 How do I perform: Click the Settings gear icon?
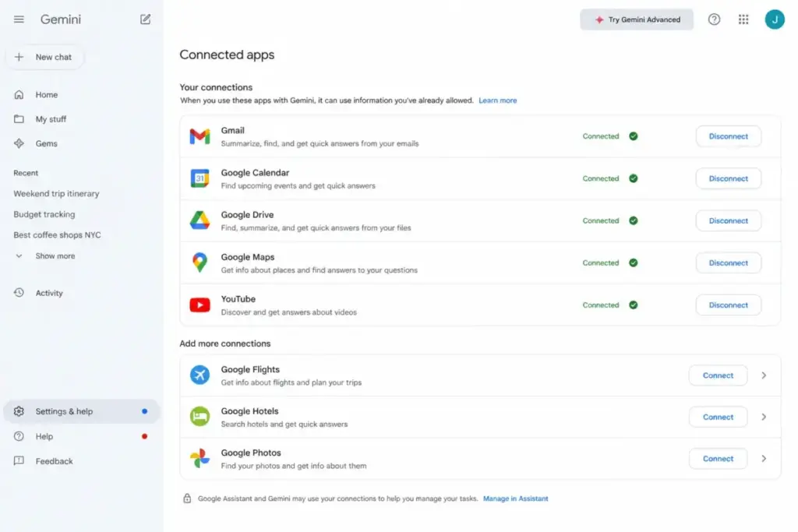[19, 411]
